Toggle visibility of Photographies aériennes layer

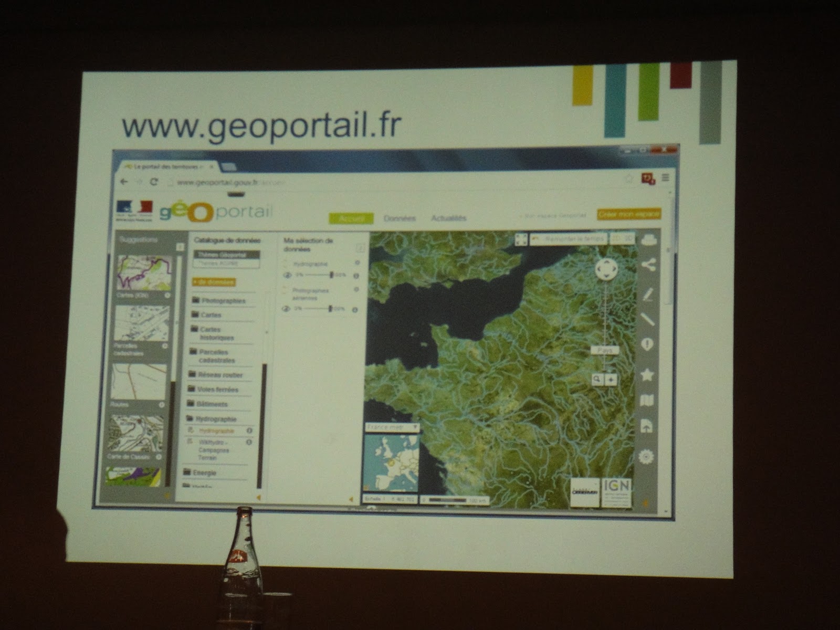[x=286, y=309]
